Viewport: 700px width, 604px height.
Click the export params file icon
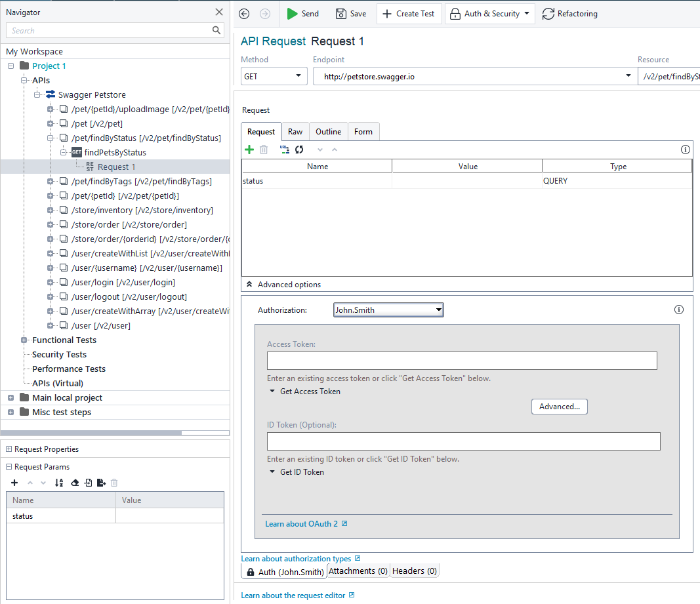coord(101,483)
